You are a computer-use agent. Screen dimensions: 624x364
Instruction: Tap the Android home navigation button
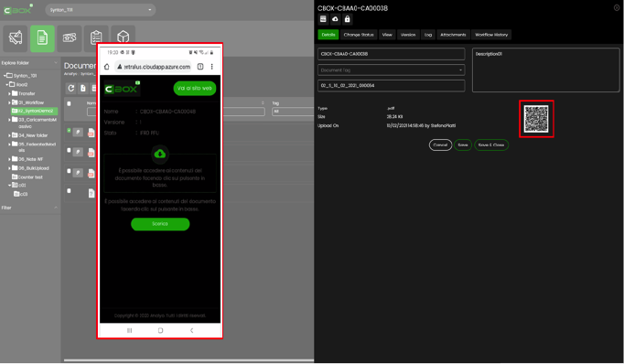coord(160,330)
